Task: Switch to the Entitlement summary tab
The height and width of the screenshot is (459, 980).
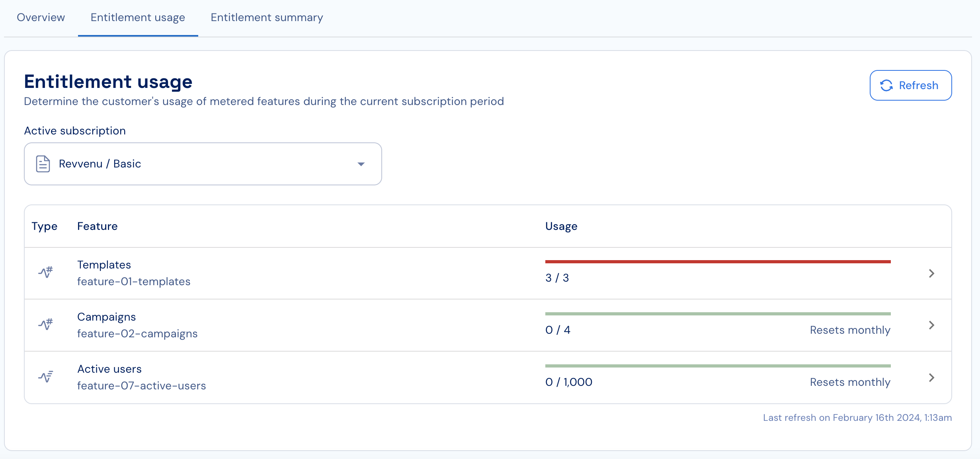Action: [267, 18]
